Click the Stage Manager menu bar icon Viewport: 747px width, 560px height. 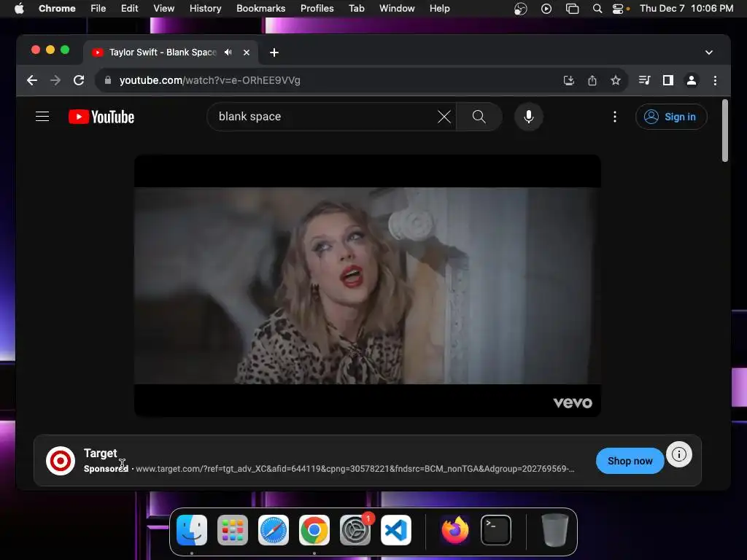[572, 9]
